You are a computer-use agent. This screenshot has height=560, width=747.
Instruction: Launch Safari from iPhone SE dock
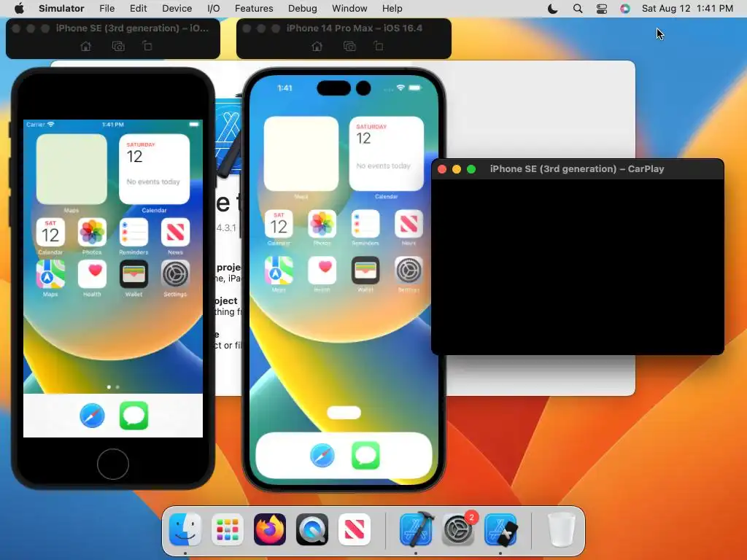92,416
